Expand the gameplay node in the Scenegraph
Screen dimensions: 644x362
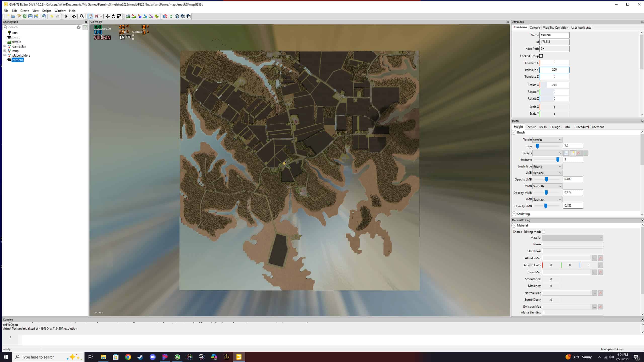(5, 47)
